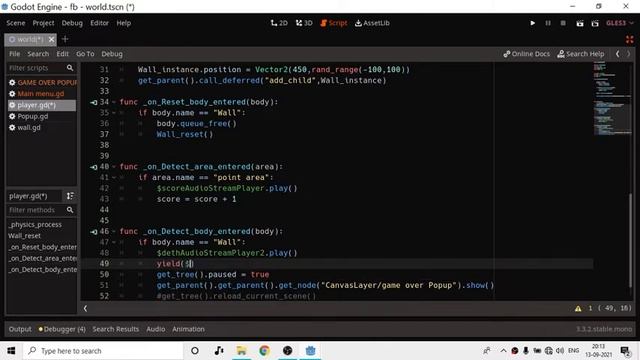Open the Go To menu
640x360 pixels.
(85, 54)
